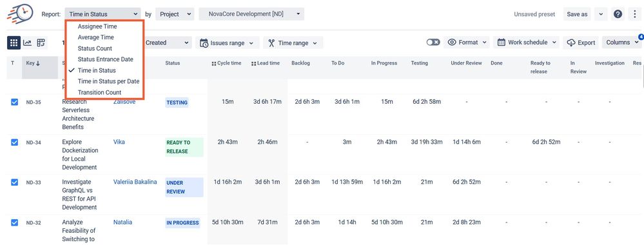
Task: Click the Under Review column header
Action: click(466, 63)
